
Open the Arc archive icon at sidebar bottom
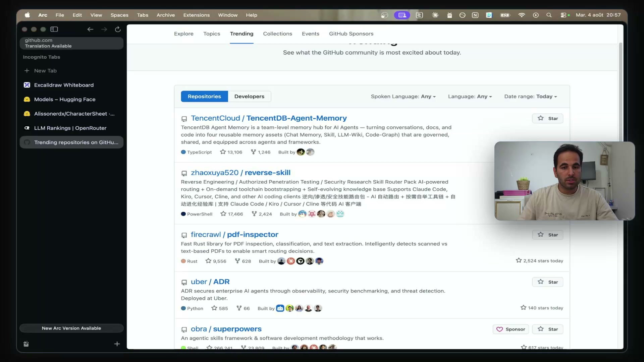26,344
